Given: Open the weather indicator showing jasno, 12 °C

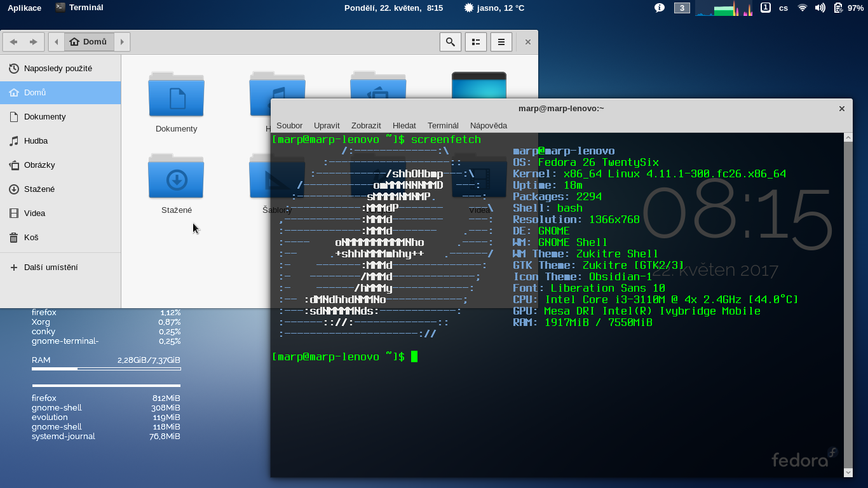Looking at the screenshot, I should 494,8.
